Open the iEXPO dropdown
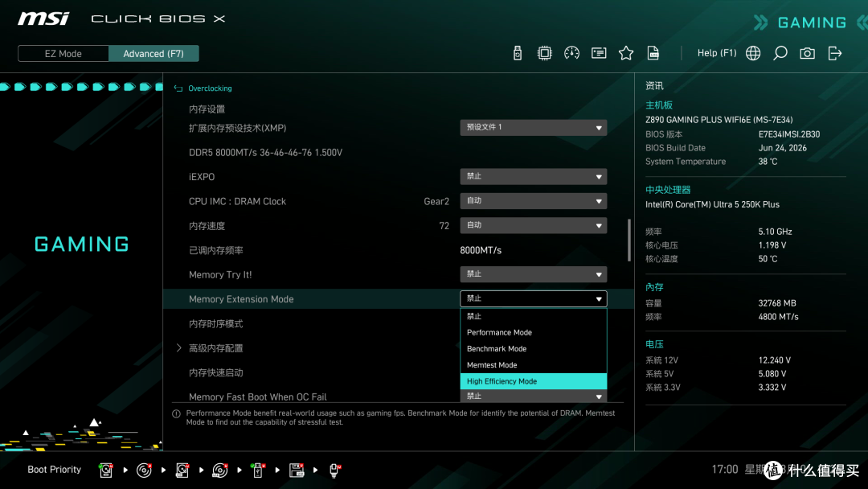Viewport: 868px width, 489px height. (533, 176)
